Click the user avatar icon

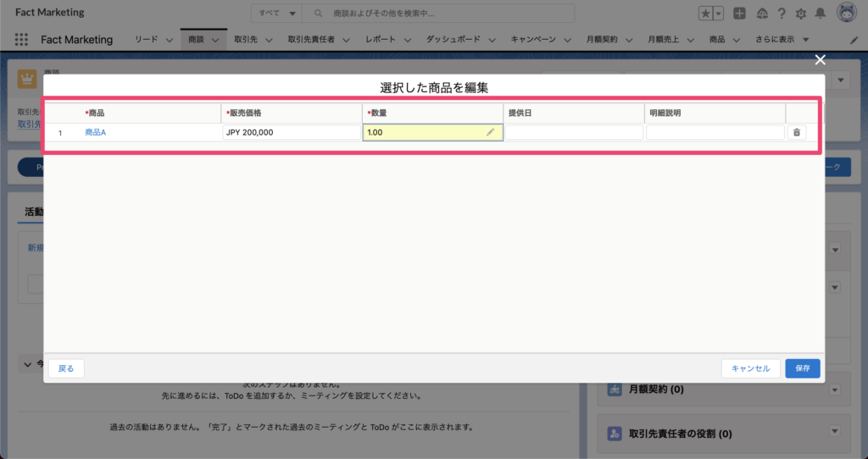coord(847,12)
